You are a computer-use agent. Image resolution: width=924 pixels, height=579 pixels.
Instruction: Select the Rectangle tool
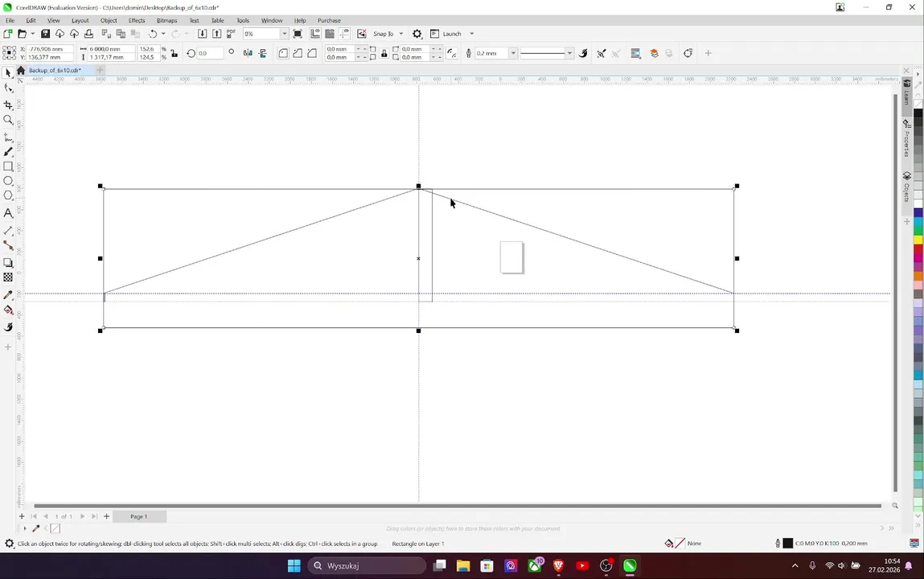[x=8, y=166]
